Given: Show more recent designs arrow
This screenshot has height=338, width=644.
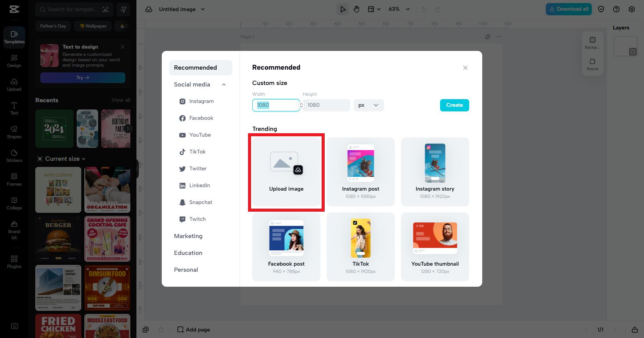Looking at the screenshot, I should [x=128, y=129].
